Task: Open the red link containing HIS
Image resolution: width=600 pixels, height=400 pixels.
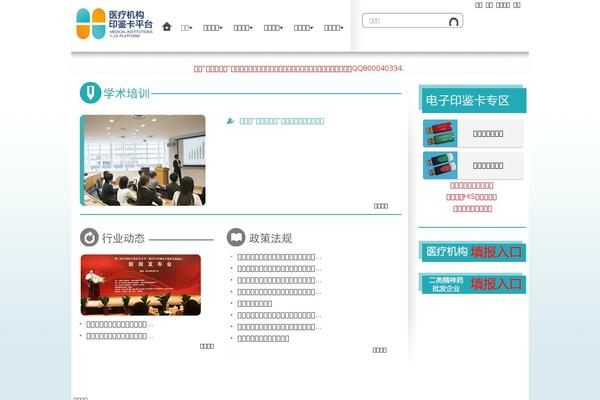Action: (471, 197)
